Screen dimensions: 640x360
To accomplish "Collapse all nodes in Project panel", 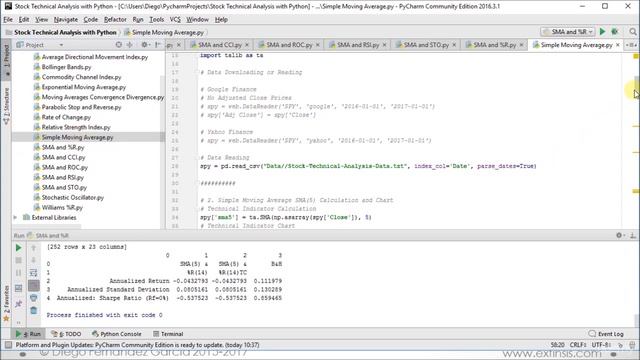I will coord(130,45).
